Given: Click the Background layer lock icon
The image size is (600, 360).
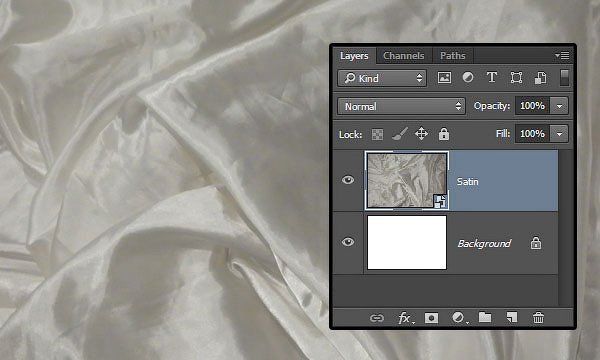Looking at the screenshot, I should [536, 243].
